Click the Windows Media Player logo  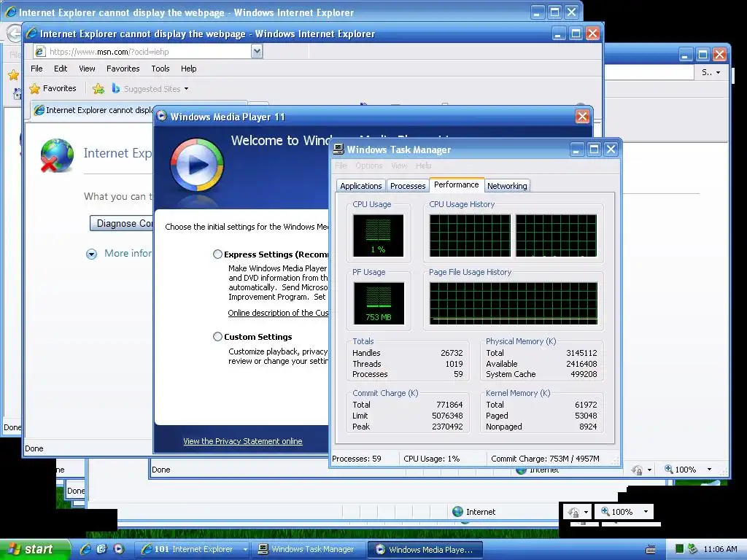click(x=197, y=165)
